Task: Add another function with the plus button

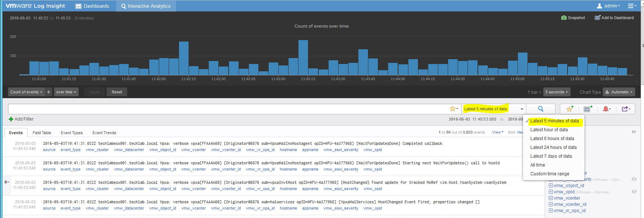Action: [49, 92]
